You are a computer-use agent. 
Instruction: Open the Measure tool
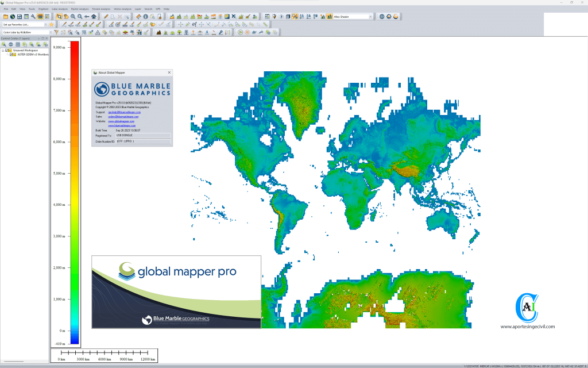[x=139, y=17]
